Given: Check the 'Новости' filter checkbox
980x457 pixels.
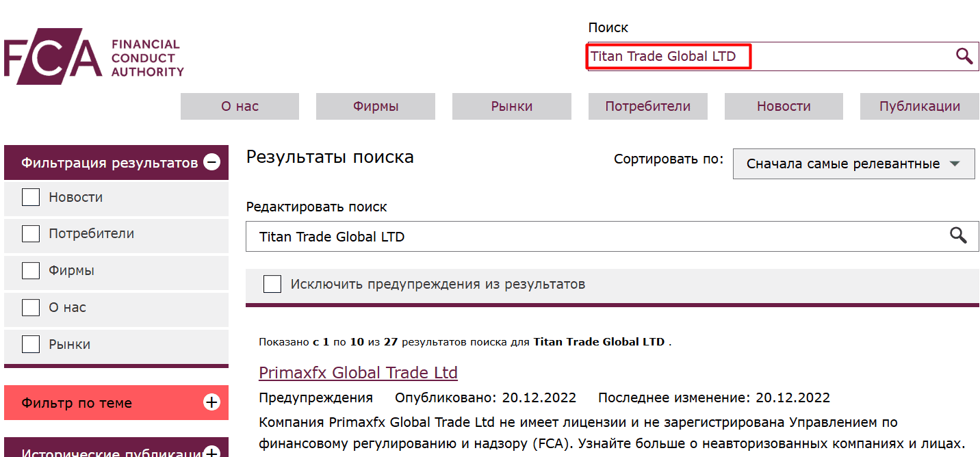Looking at the screenshot, I should [x=31, y=196].
